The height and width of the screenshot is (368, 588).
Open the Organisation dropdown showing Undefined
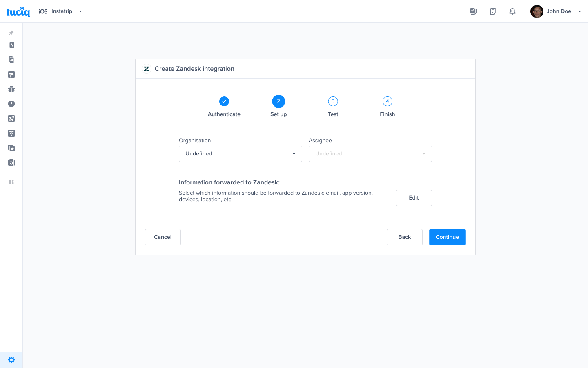click(240, 153)
